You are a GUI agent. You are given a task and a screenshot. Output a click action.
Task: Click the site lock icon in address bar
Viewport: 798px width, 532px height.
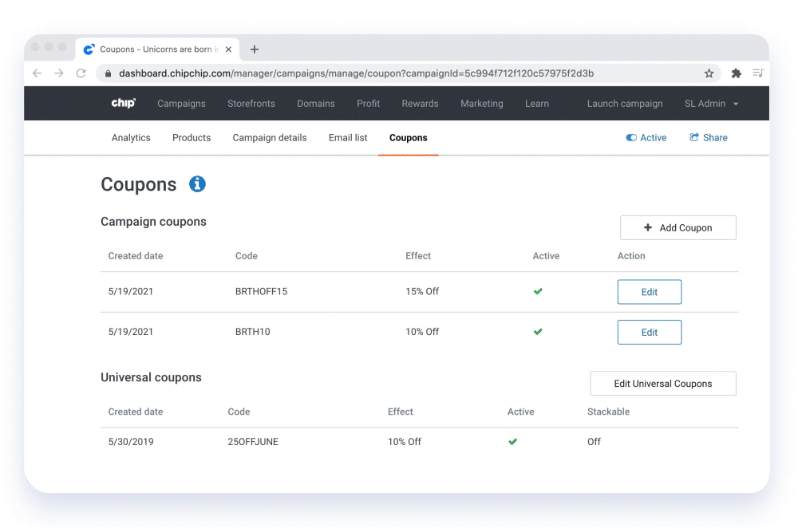(x=108, y=73)
